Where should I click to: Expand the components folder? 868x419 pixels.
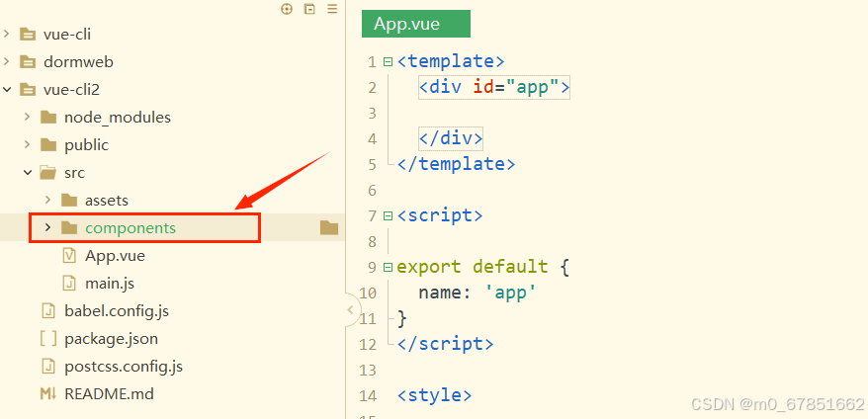[47, 227]
